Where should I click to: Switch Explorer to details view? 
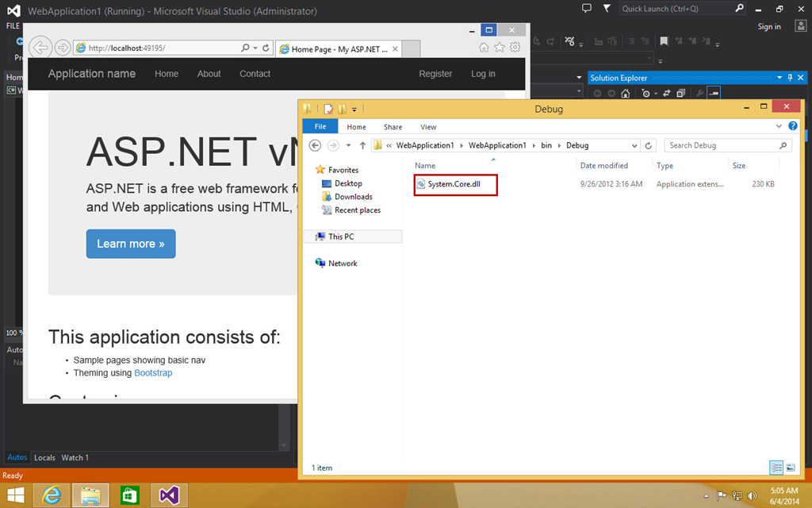pos(776,468)
